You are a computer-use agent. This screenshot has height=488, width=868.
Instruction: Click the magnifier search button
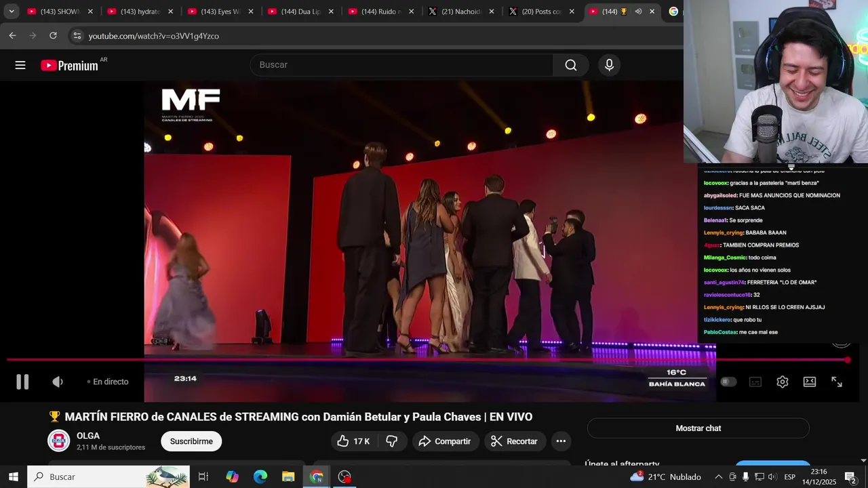click(571, 65)
